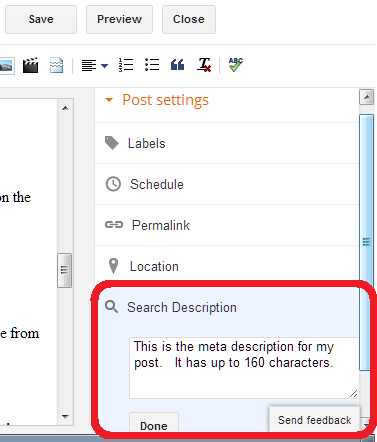The height and width of the screenshot is (442, 377).
Task: Click the Search Description magnifier icon
Action: [x=111, y=307]
